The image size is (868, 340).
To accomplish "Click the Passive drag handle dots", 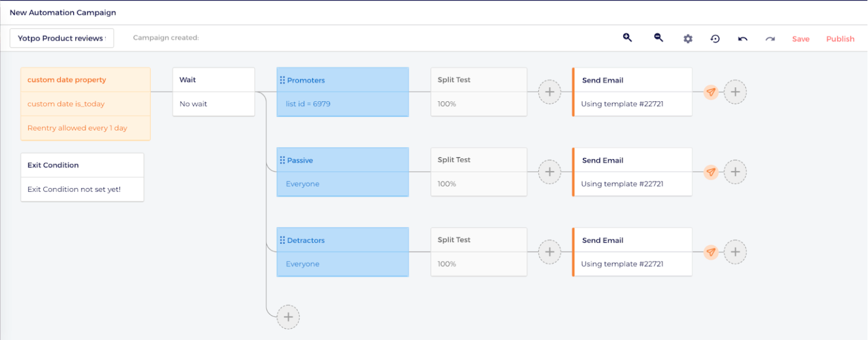I will pos(282,160).
